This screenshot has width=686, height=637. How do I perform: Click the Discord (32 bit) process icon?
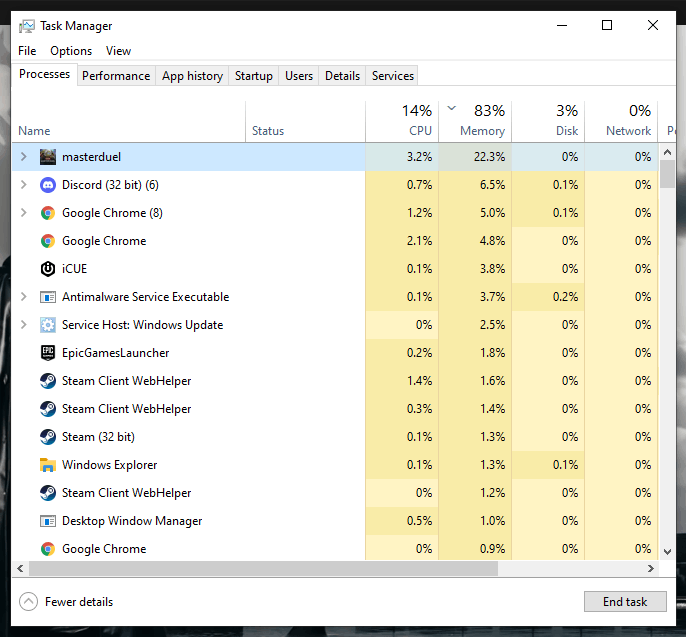tap(48, 185)
